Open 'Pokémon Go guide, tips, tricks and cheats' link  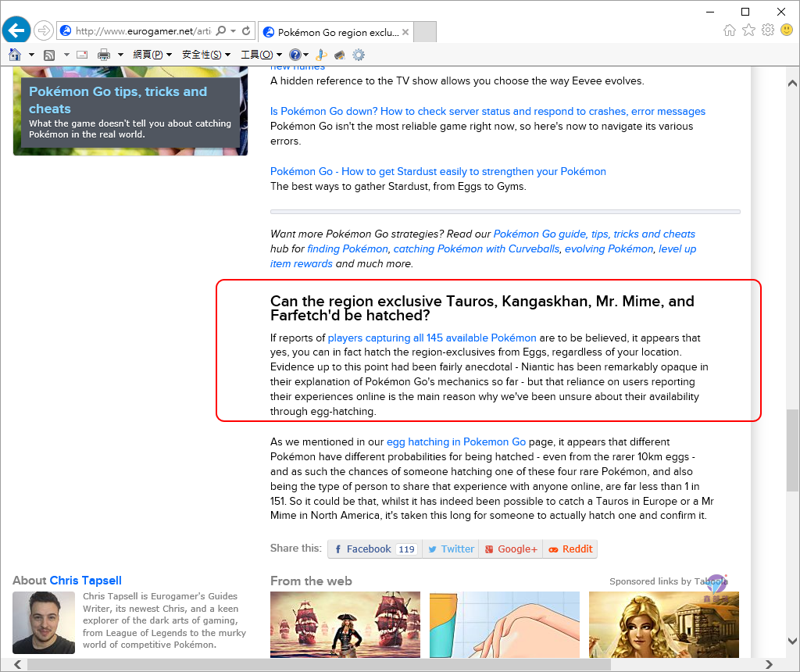click(x=594, y=234)
